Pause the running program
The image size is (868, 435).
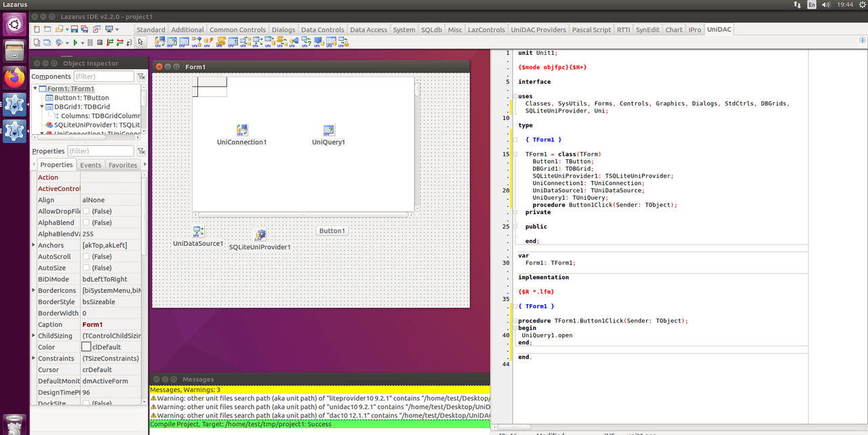pos(90,42)
